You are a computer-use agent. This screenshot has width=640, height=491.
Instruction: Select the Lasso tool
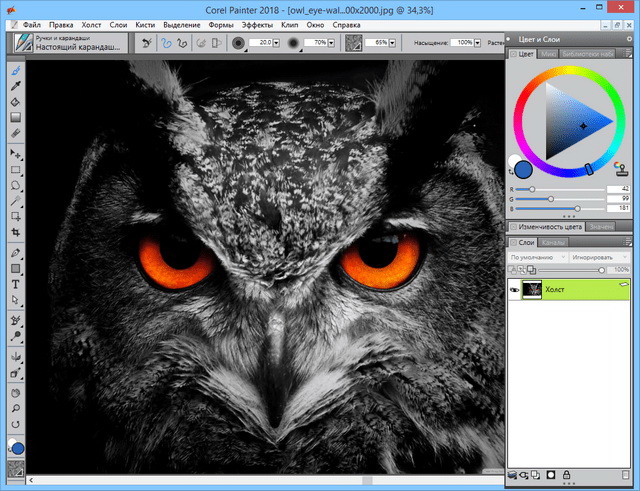[16, 185]
